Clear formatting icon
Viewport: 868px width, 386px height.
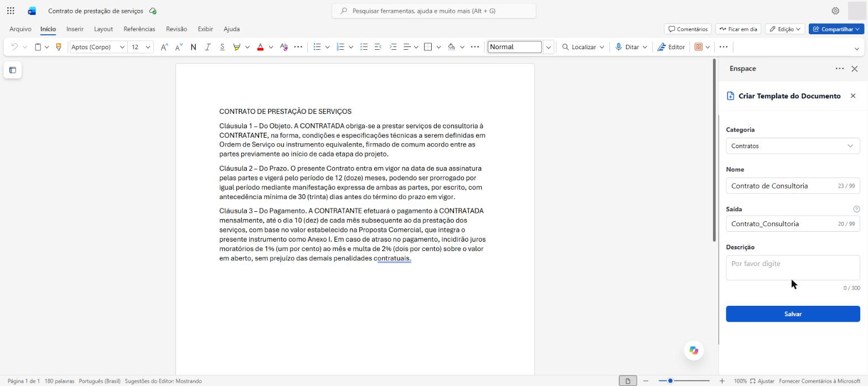click(x=284, y=47)
